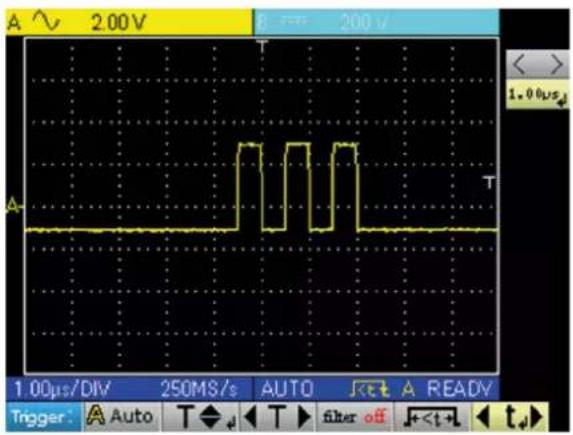Decrease pulse time t with left arrow
573x435 pixels.
pos(483,417)
